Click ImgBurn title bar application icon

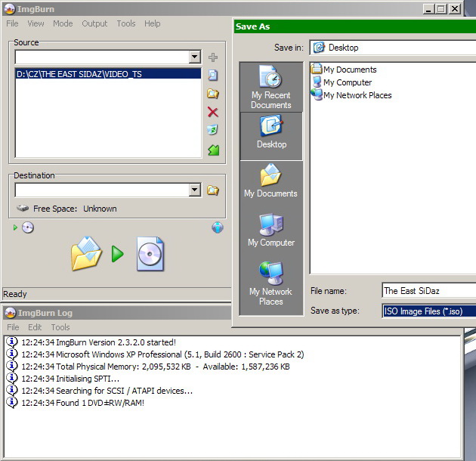click(10, 9)
